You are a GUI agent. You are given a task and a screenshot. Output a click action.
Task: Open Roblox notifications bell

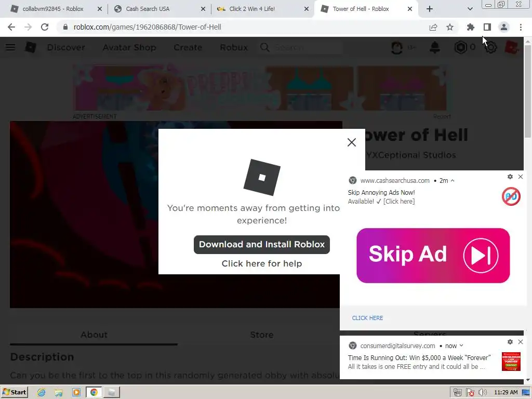(x=435, y=47)
